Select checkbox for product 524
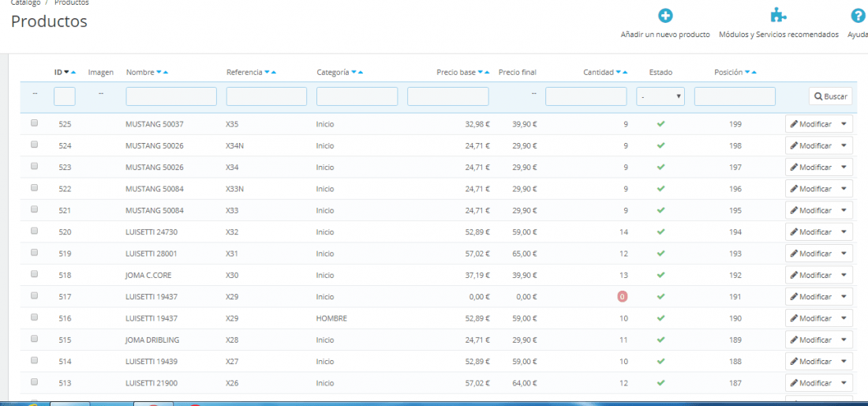Viewport: 868px width, 406px height. [34, 145]
